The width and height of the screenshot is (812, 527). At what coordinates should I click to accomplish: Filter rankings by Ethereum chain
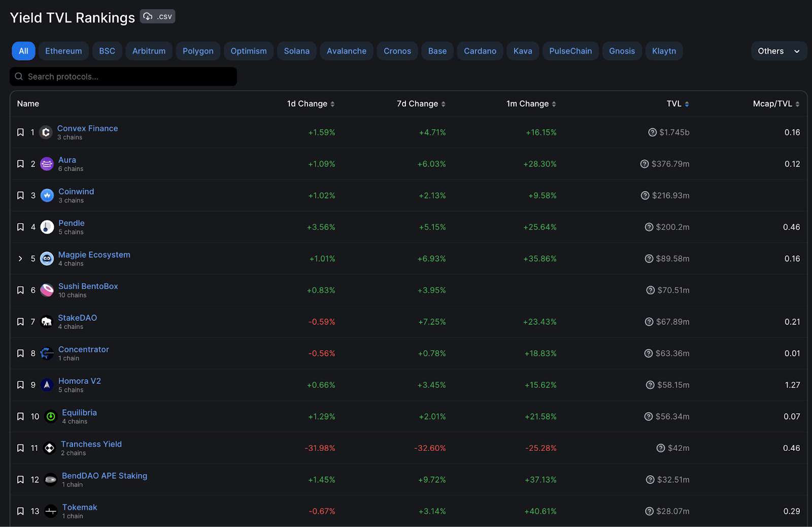[63, 51]
